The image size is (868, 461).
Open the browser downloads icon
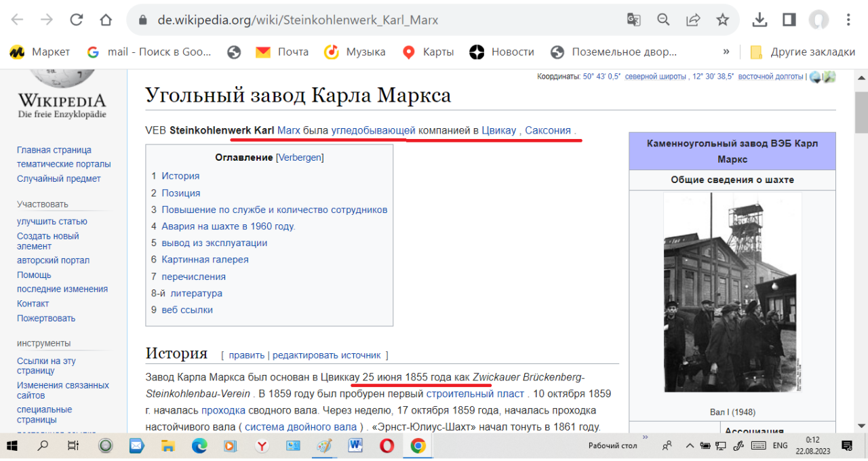point(760,20)
